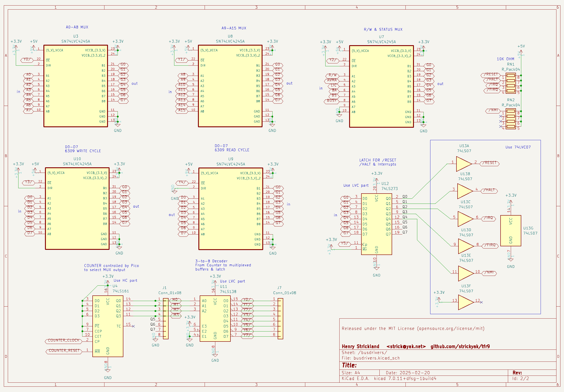Select the "A0-A8 MUX" heading text

pyautogui.click(x=77, y=27)
